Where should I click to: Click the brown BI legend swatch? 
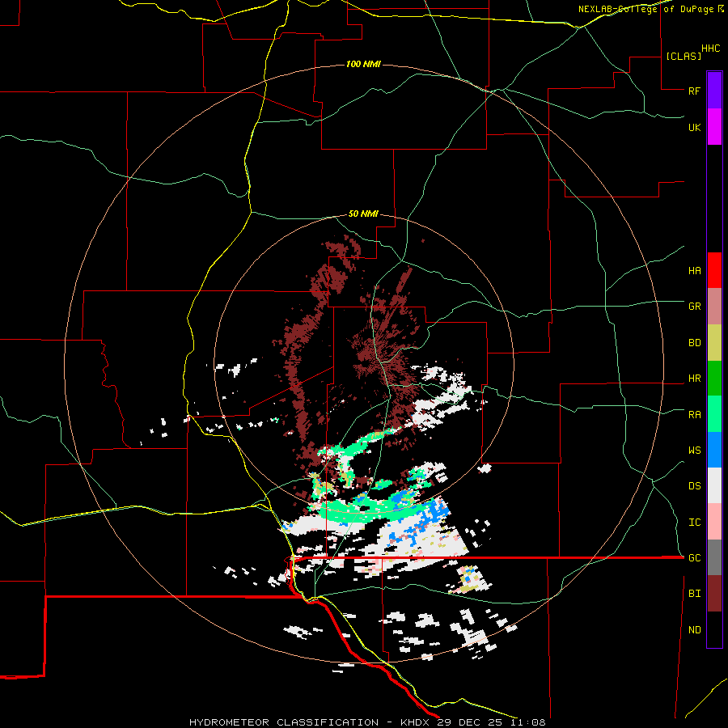point(714,594)
